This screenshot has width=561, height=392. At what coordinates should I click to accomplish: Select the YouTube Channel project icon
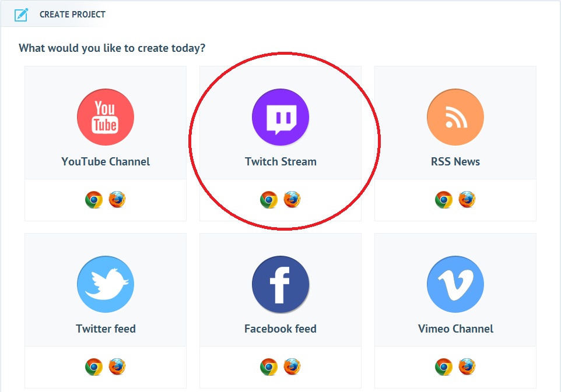[106, 116]
